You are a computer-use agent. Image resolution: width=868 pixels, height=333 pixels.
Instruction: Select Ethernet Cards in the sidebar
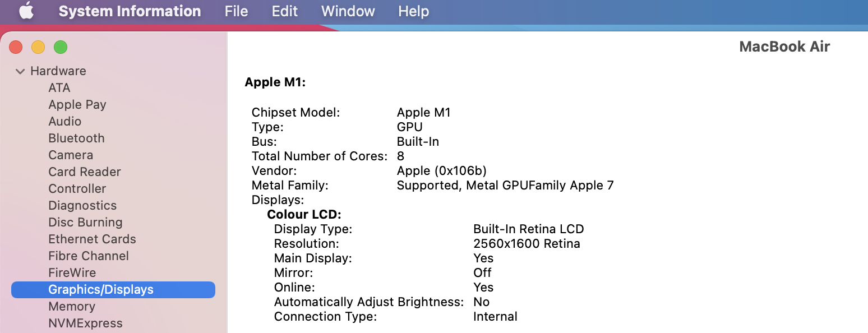92,239
